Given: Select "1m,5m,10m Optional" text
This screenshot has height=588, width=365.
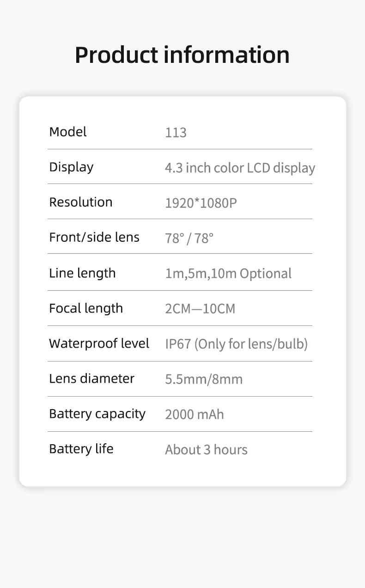Looking at the screenshot, I should coord(228,273).
